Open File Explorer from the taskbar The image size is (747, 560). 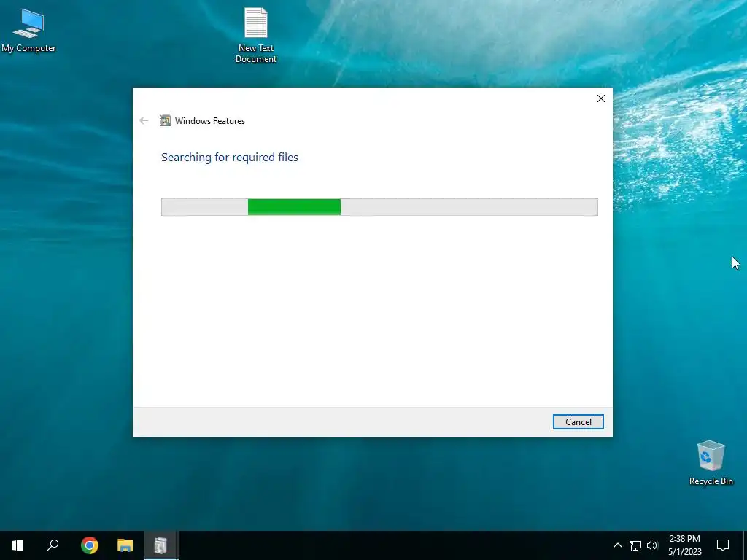(x=125, y=545)
